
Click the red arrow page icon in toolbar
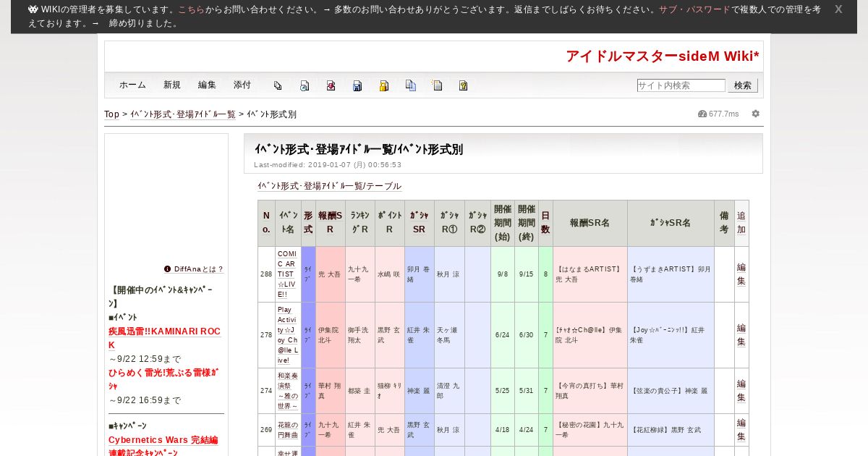(x=331, y=85)
